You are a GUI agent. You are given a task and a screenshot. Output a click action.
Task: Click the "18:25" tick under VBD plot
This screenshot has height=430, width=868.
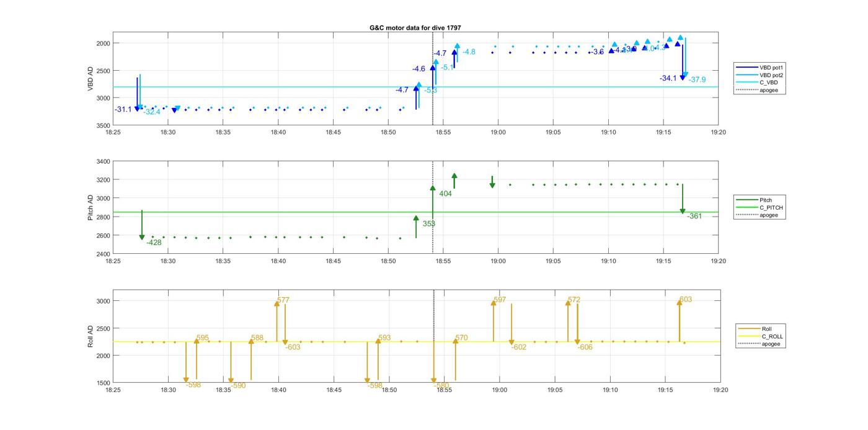click(113, 132)
